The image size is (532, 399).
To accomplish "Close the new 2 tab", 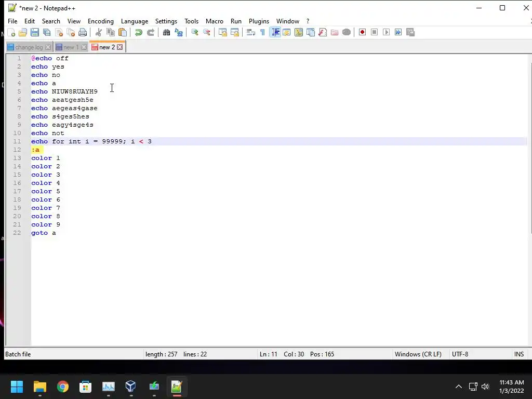I will (x=120, y=47).
